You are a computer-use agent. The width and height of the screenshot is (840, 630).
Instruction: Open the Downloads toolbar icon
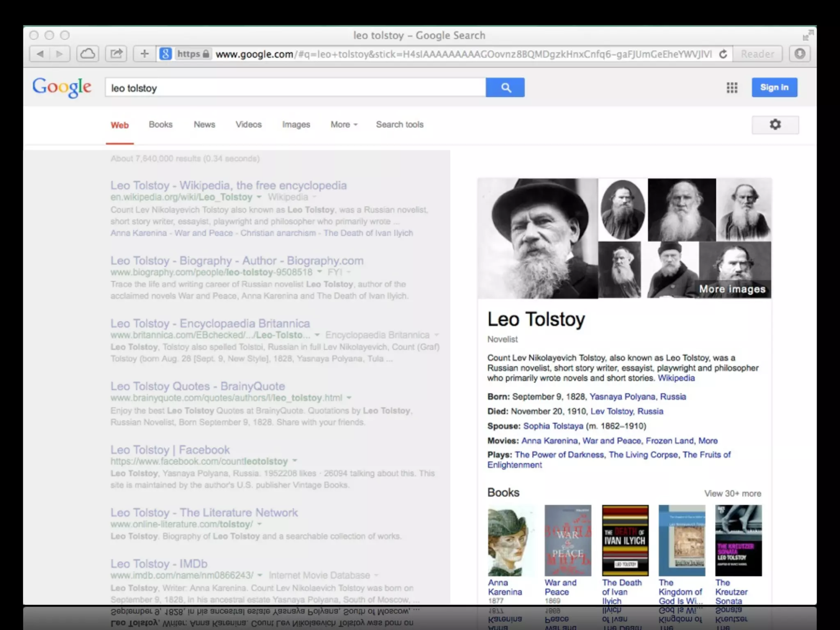click(799, 54)
